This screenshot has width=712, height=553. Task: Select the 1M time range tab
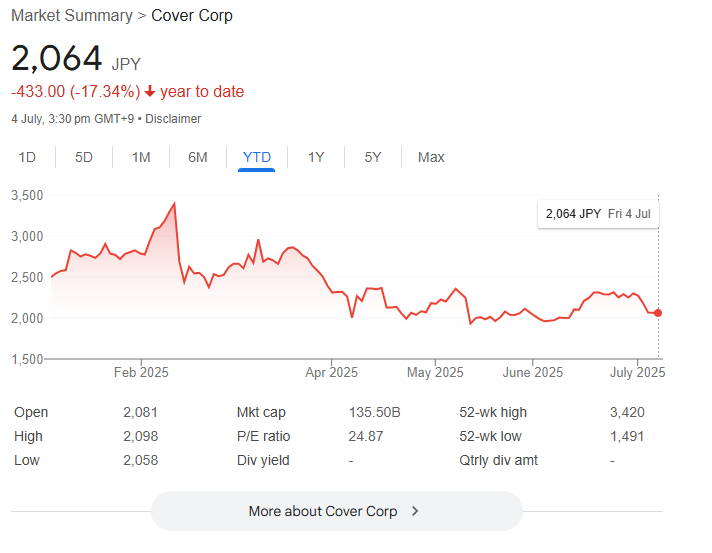pyautogui.click(x=141, y=157)
